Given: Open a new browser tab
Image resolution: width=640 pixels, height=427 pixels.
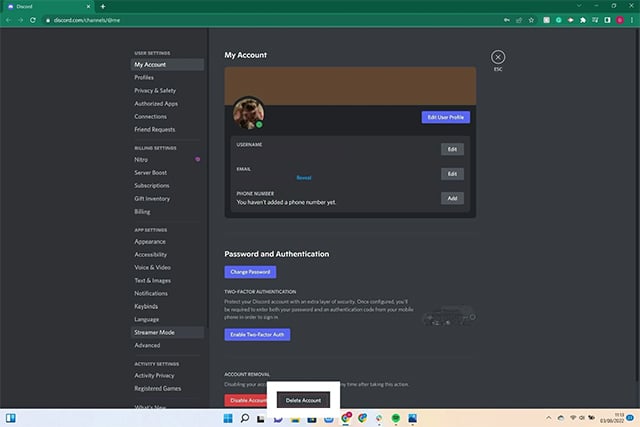Looking at the screenshot, I should pos(103,6).
